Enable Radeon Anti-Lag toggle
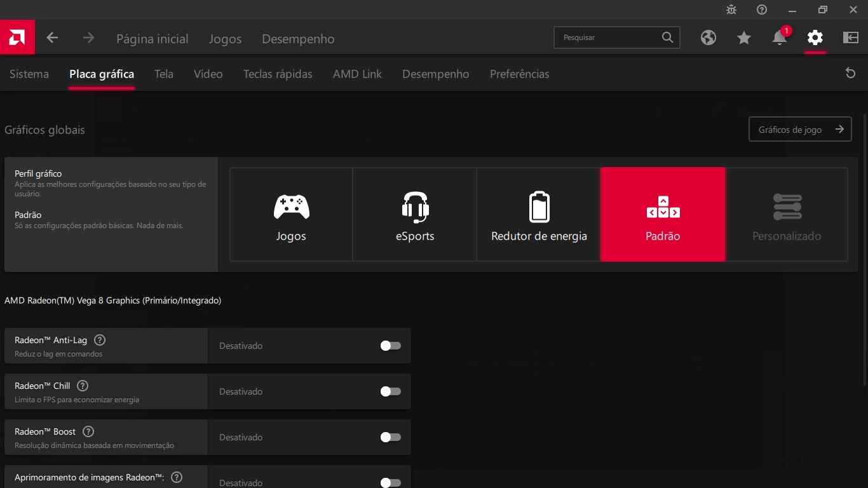Viewport: 868px width, 488px height. (x=391, y=346)
